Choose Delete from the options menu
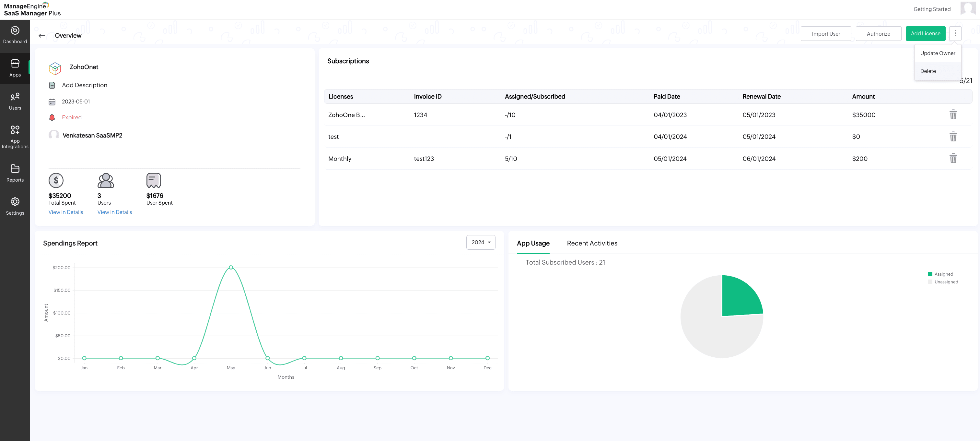The image size is (980, 441). [x=928, y=71]
